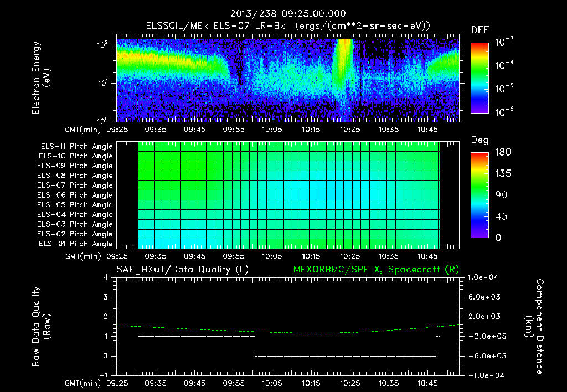Click the SAF_BXuT/Data Quality (L) legend
The width and height of the screenshot is (567, 392).
pyautogui.click(x=183, y=270)
